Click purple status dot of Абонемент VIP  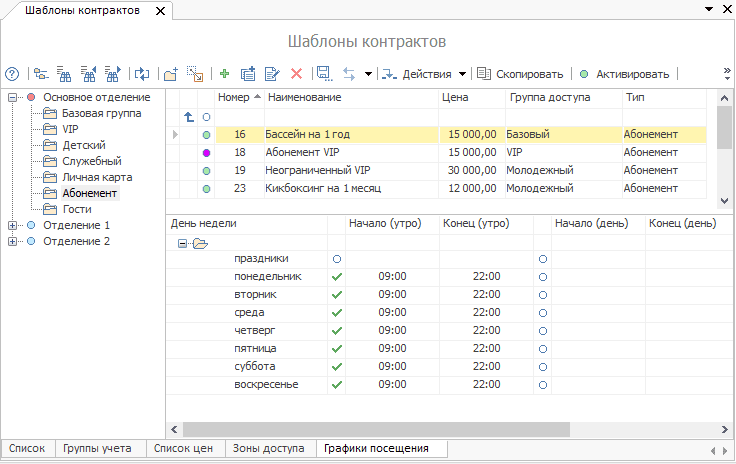pyautogui.click(x=206, y=152)
